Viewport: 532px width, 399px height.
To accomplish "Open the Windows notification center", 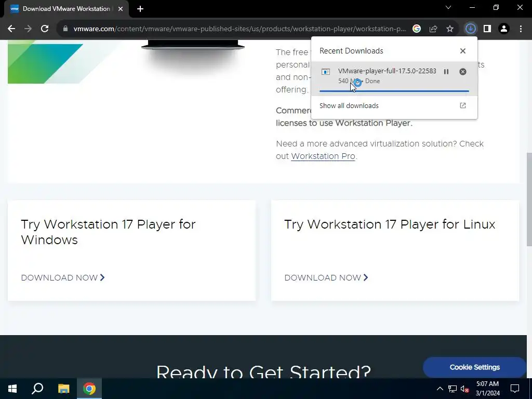I will tap(515, 389).
